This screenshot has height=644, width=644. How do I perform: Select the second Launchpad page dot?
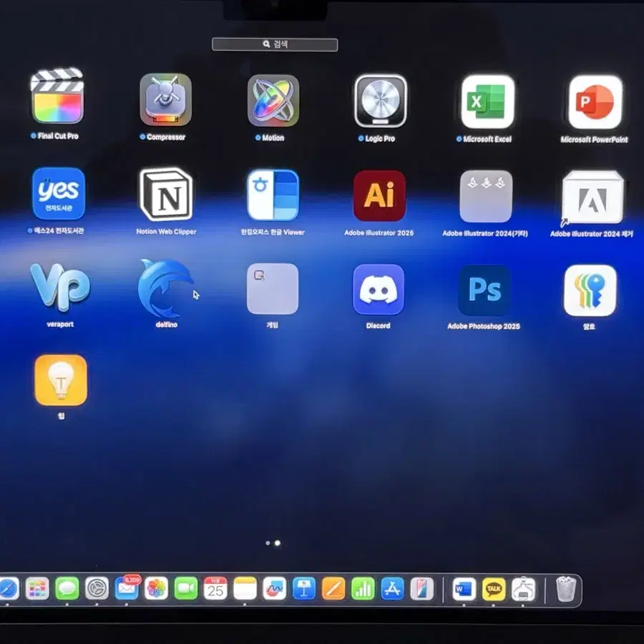point(278,543)
